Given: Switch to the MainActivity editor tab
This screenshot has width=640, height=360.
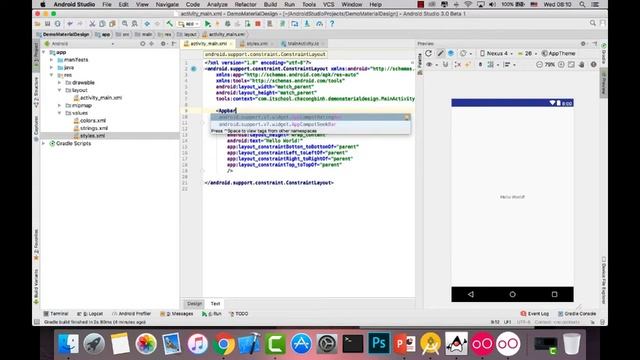Looking at the screenshot, I should [302, 44].
